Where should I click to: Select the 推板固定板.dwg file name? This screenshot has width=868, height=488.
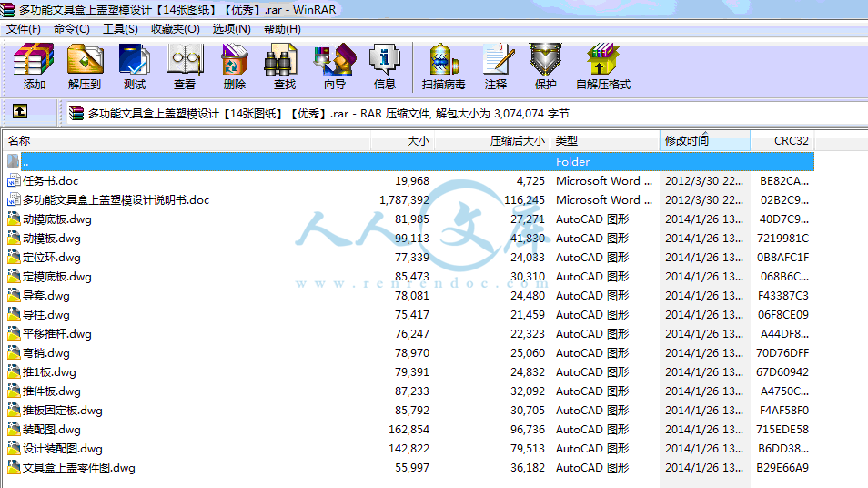tap(63, 410)
